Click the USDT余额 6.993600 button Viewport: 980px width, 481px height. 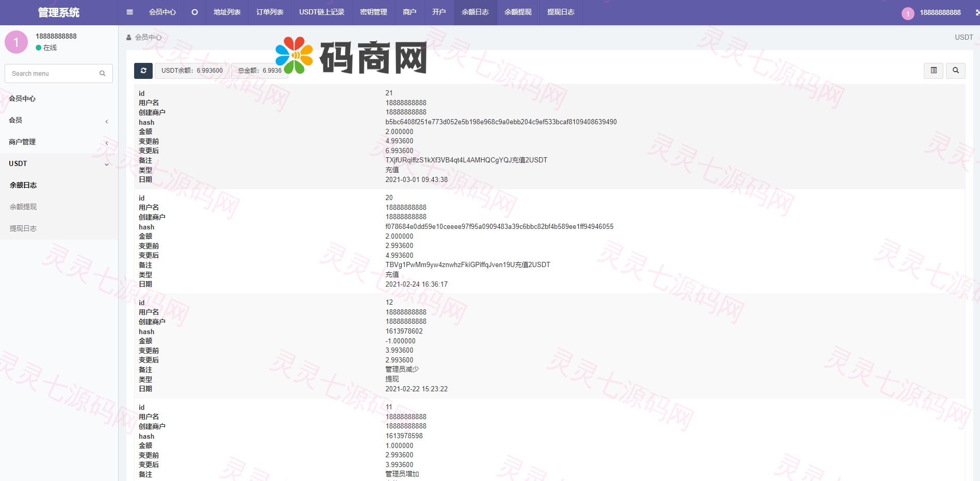pos(192,71)
